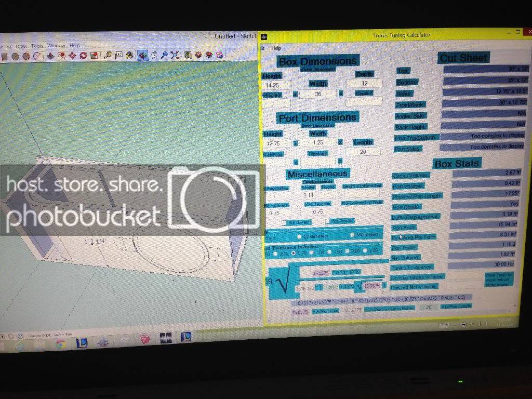Select 0.75 wood thickness option

tap(294, 253)
